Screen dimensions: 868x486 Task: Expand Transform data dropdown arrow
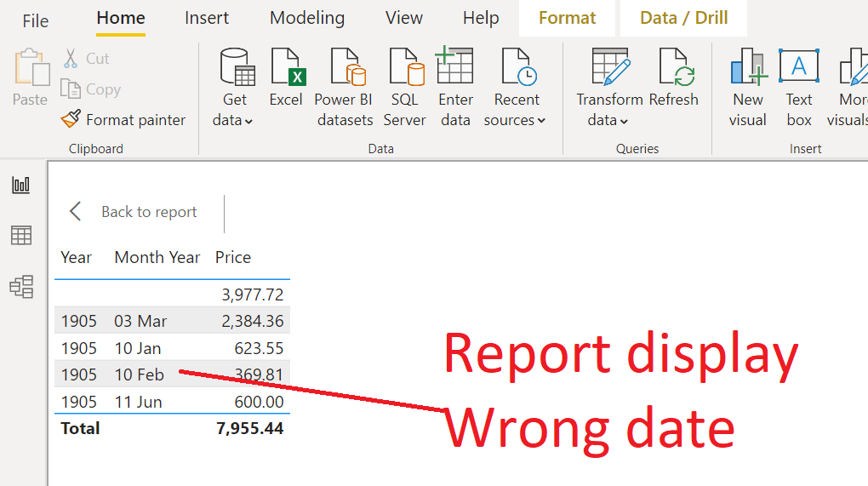coord(624,121)
